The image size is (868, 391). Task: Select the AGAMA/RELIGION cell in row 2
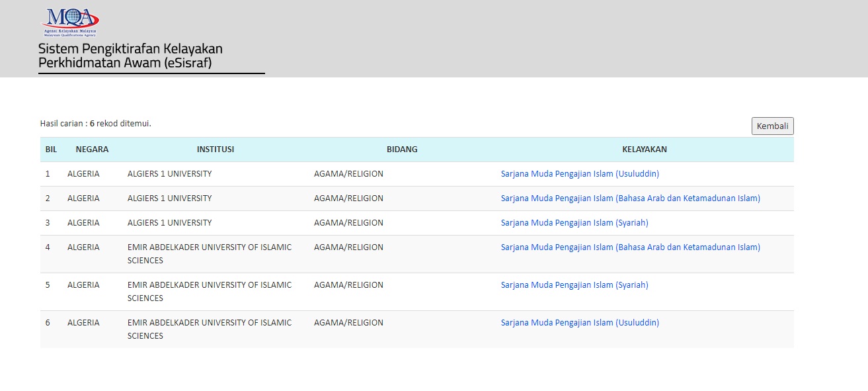[348, 198]
